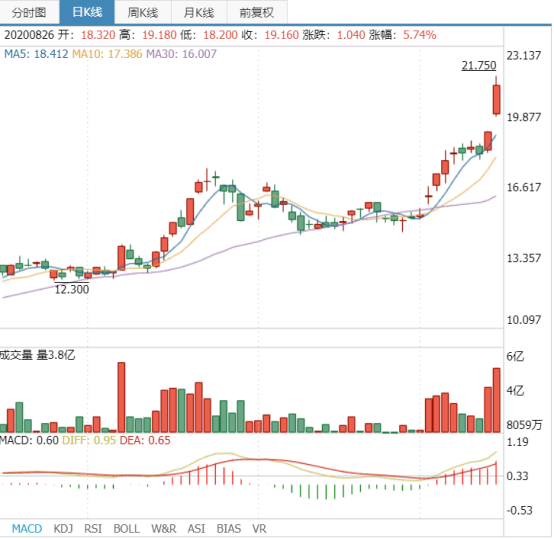Click the MA10: 17.386 legend
The width and height of the screenshot is (554, 539).
[107, 54]
